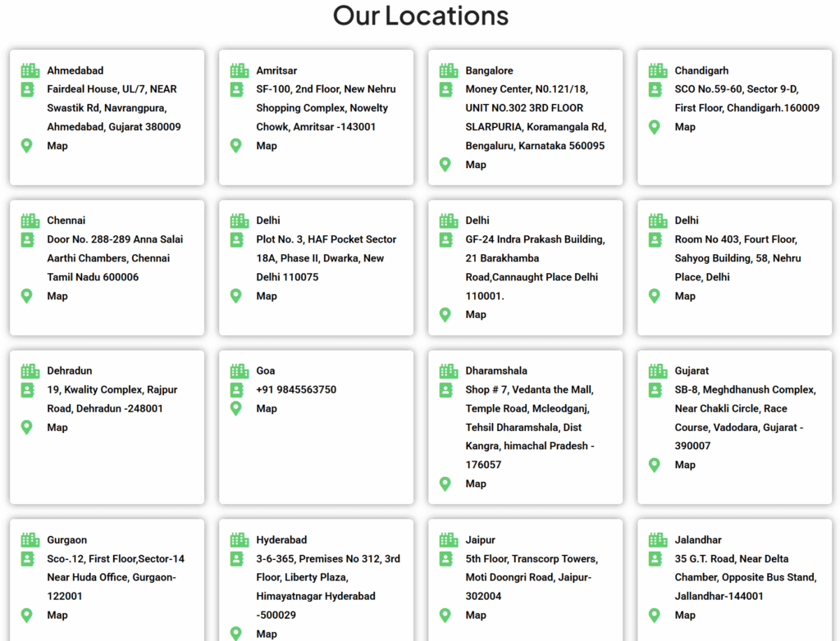Click the contact icon in Jalandhar card
840x641 pixels.
[655, 559]
